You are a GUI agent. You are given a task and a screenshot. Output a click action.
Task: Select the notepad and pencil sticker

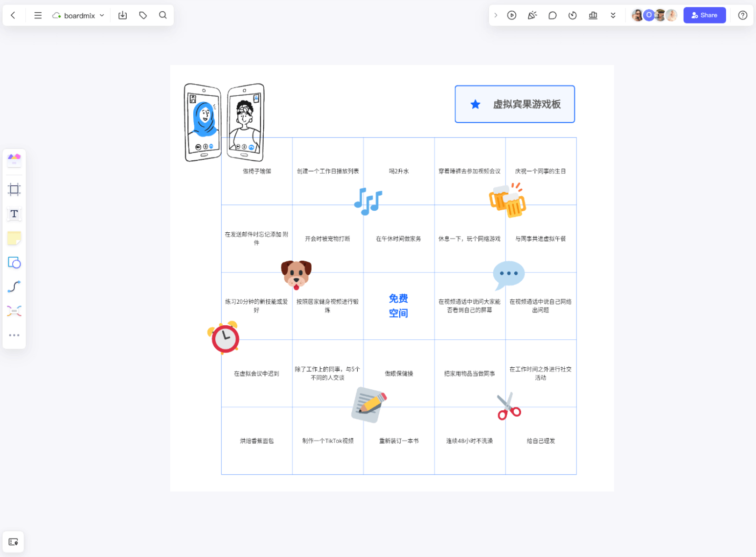tap(369, 405)
